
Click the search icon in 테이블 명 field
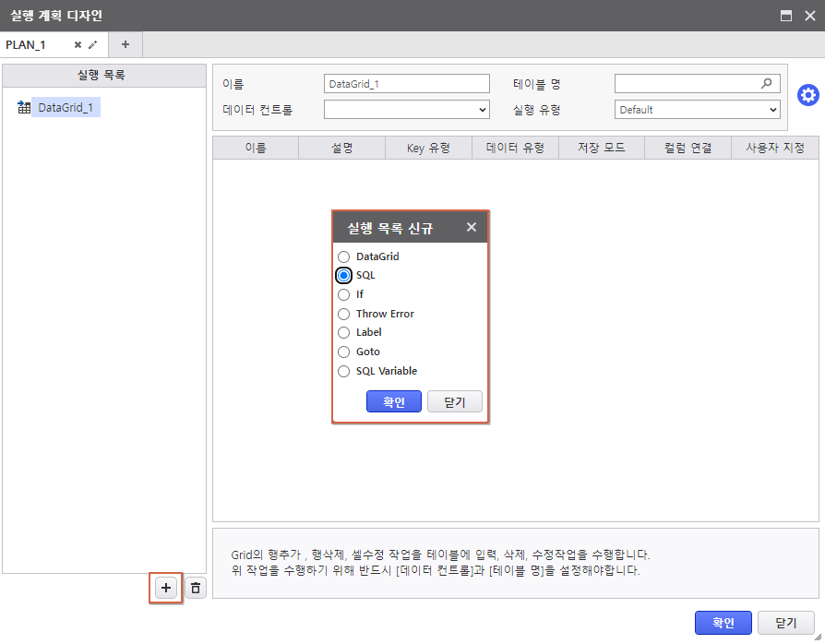tap(766, 83)
